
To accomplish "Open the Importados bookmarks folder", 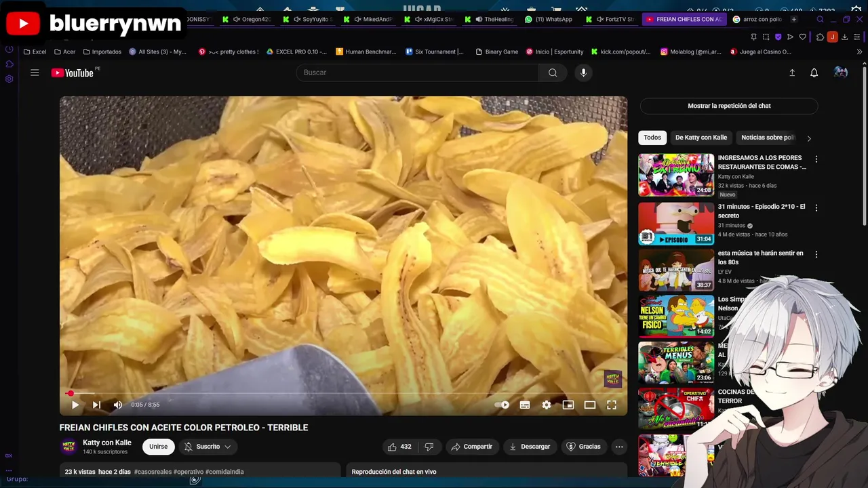I will click(102, 52).
